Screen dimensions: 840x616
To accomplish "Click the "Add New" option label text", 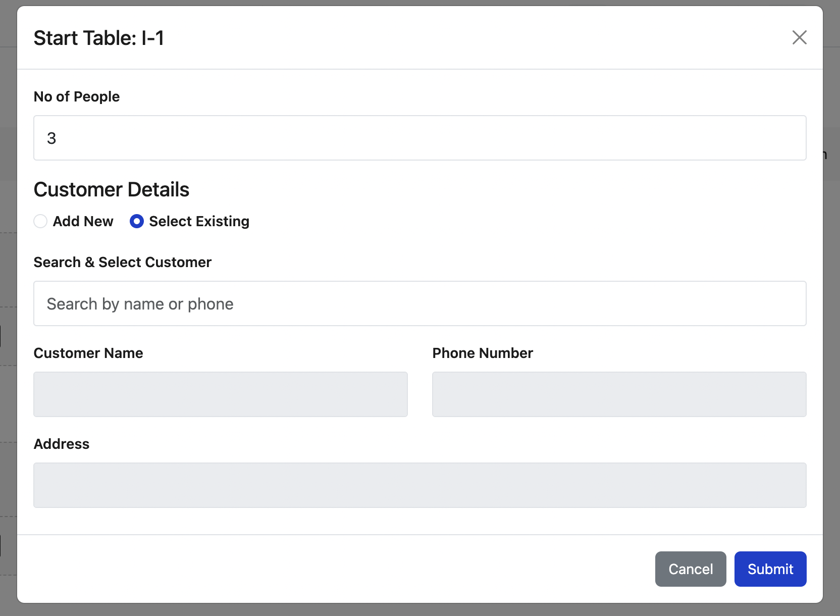I will tap(83, 221).
